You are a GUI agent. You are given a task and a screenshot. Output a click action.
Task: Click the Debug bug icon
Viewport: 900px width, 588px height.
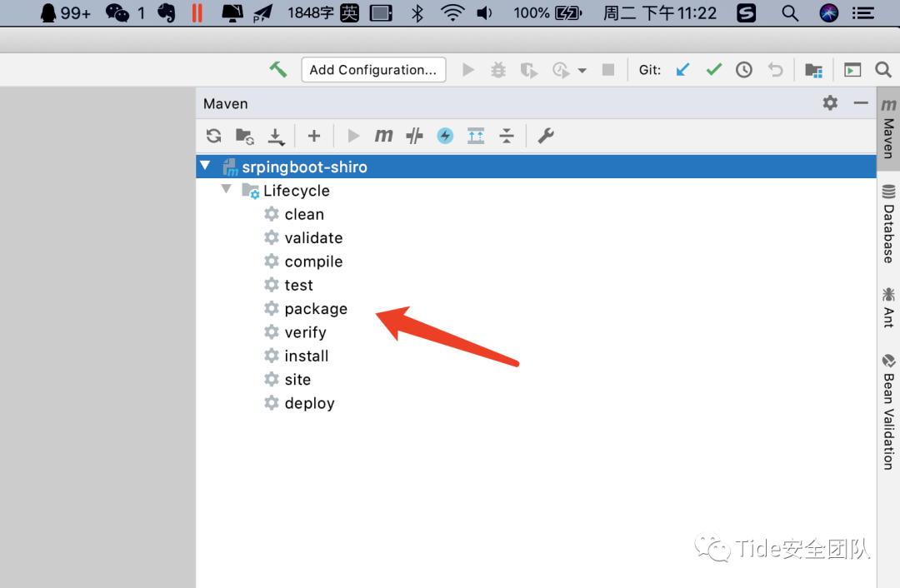point(498,70)
